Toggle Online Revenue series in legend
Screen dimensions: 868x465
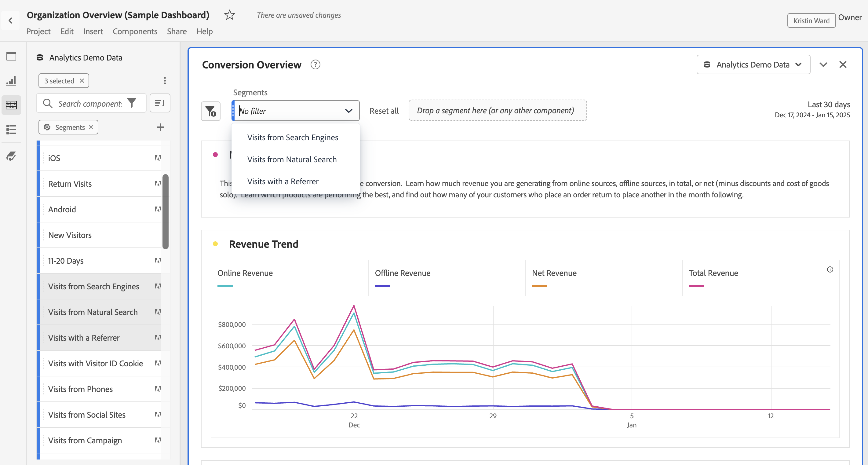(x=245, y=273)
